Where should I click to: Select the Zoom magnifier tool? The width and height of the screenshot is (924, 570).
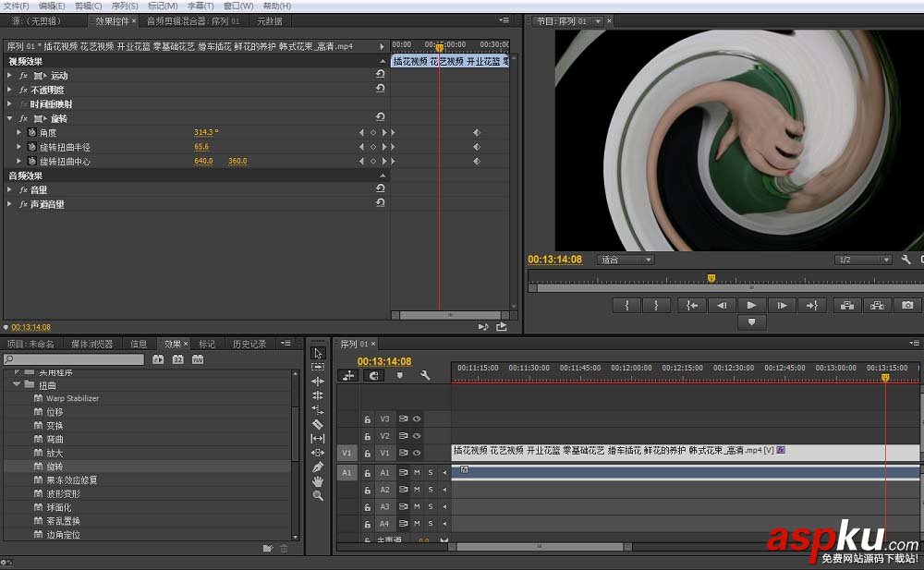318,496
